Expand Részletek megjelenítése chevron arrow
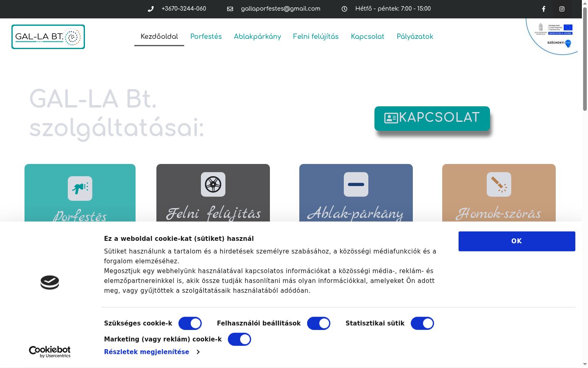 pyautogui.click(x=198, y=352)
